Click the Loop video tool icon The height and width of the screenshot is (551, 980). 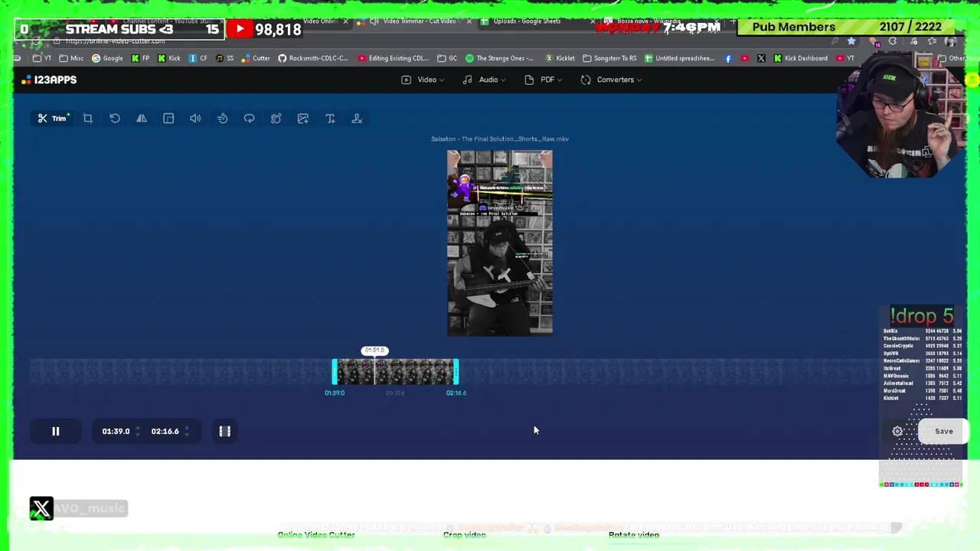[249, 119]
